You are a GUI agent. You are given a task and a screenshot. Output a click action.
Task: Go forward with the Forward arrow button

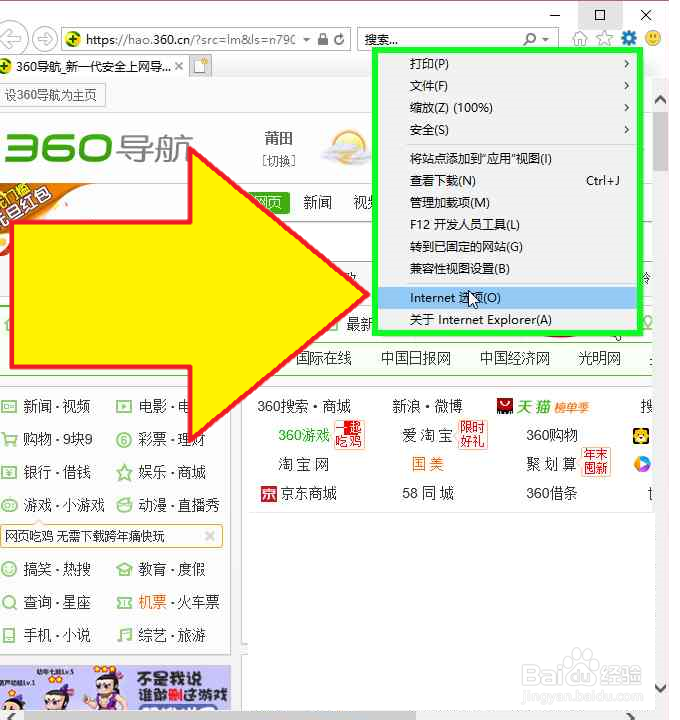45,39
